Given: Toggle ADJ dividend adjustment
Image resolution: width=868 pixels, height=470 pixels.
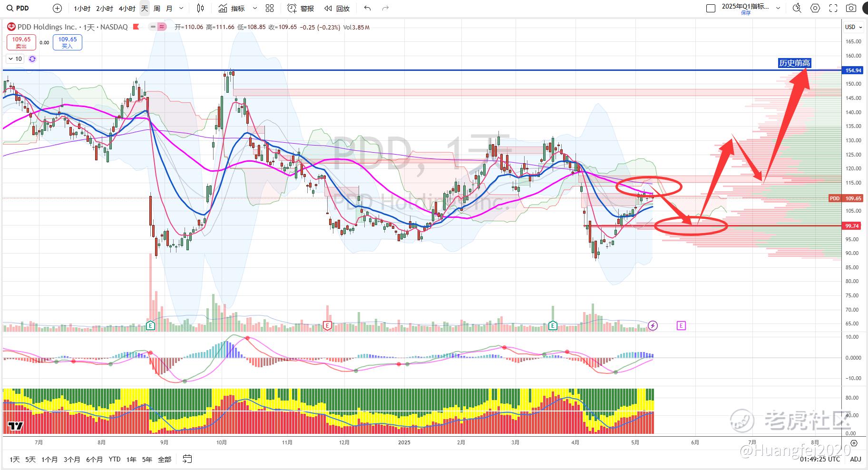Looking at the screenshot, I should pos(855,459).
